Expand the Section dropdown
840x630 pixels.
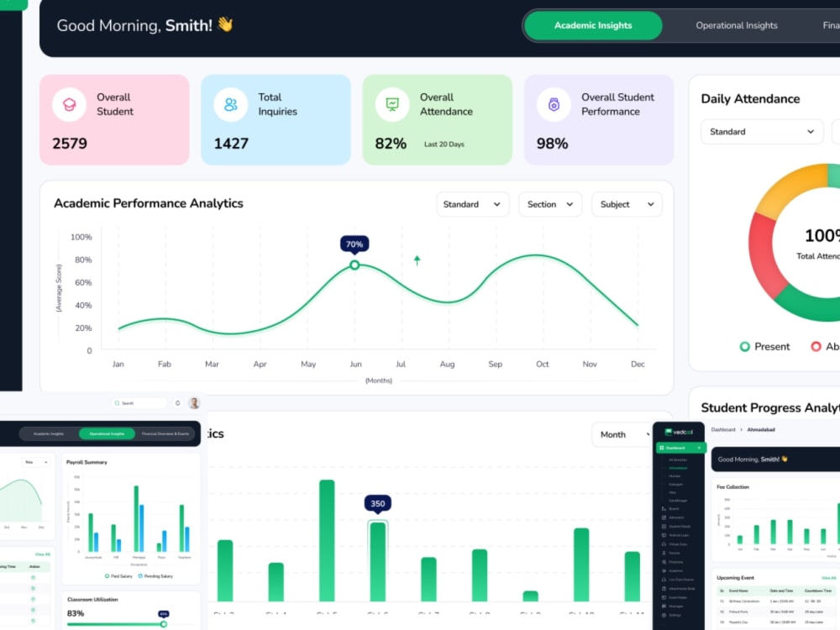550,204
